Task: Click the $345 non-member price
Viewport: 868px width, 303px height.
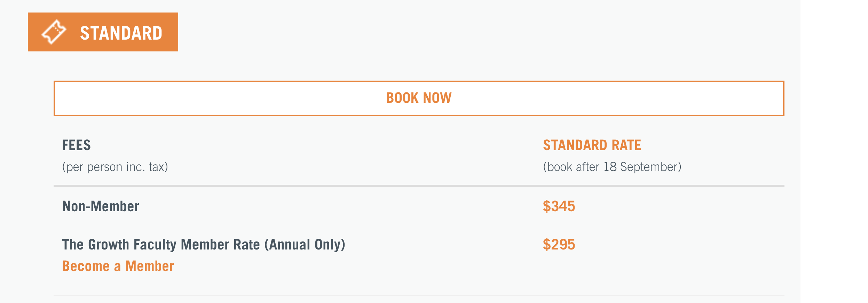Action: click(x=559, y=206)
